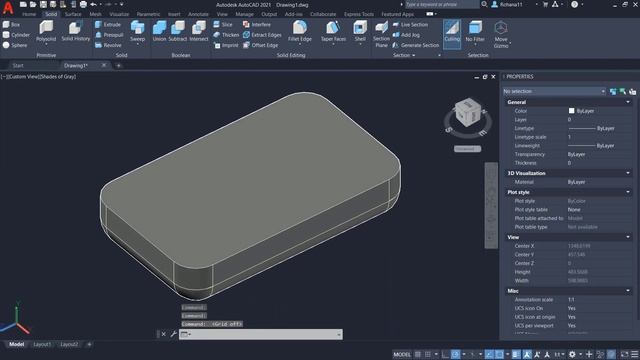The height and width of the screenshot is (360, 640).
Task: Click the ViewCube in the viewport
Action: click(468, 112)
